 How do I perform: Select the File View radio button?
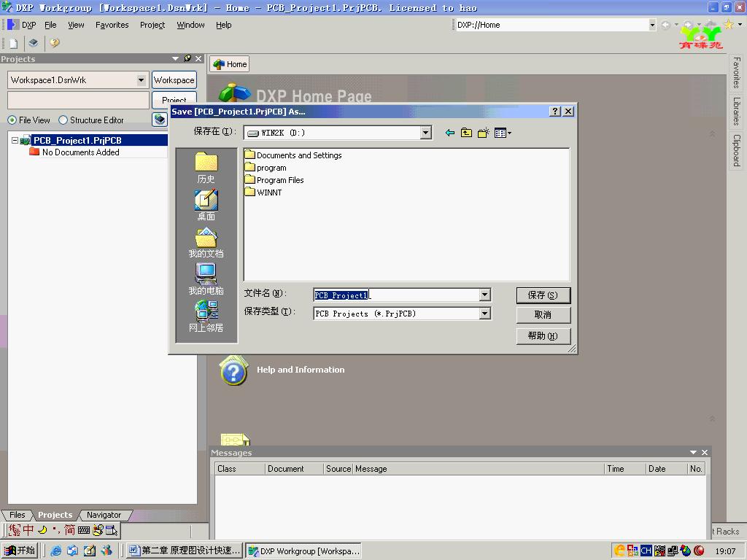[12, 120]
